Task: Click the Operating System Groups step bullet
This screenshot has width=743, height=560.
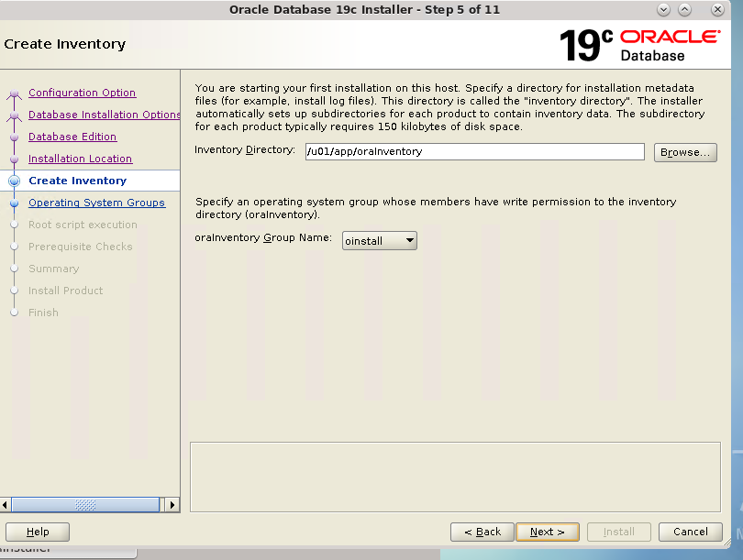Action: (14, 203)
